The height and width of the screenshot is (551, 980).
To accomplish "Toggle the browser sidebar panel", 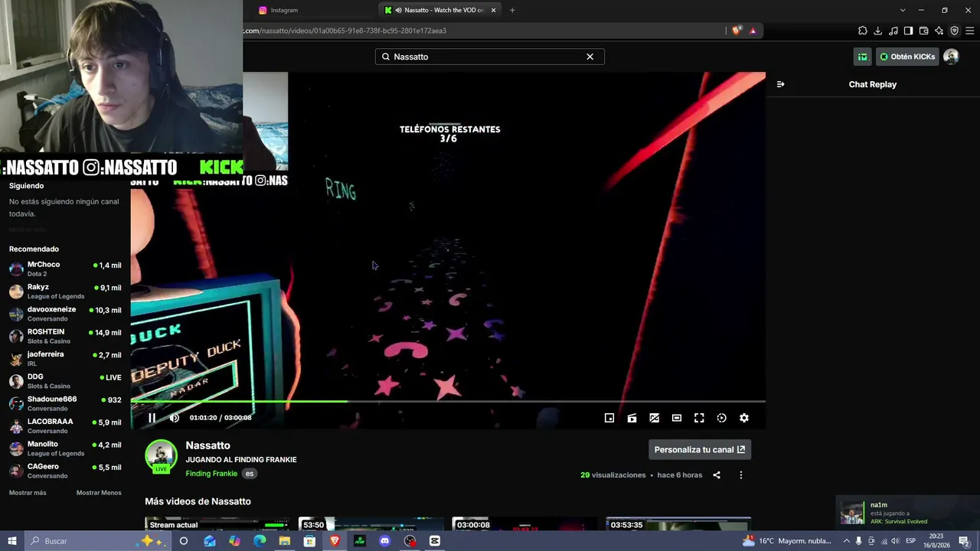I will point(908,31).
